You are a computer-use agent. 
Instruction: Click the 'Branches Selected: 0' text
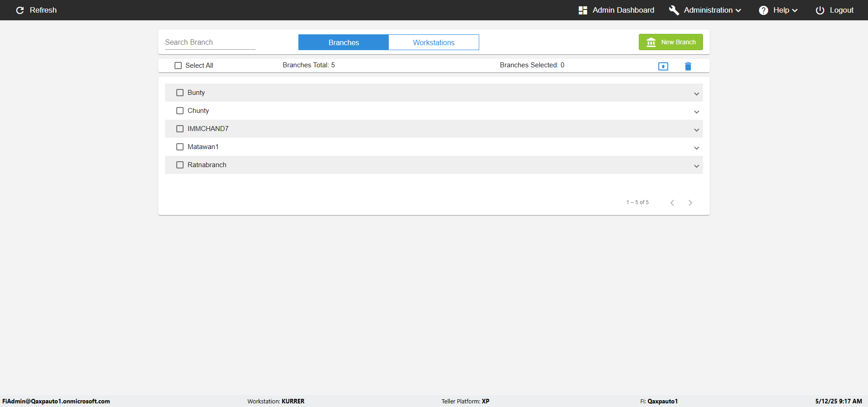pyautogui.click(x=532, y=65)
